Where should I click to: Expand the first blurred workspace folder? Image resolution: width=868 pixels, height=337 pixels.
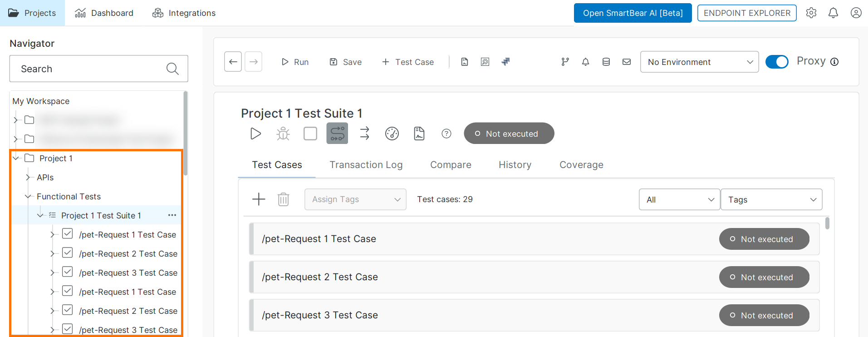click(16, 120)
